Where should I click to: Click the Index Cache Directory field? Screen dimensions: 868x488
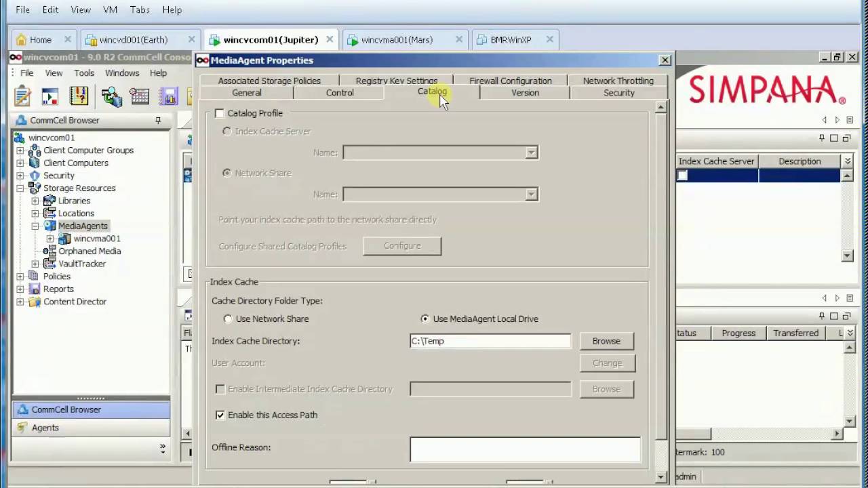coord(490,341)
